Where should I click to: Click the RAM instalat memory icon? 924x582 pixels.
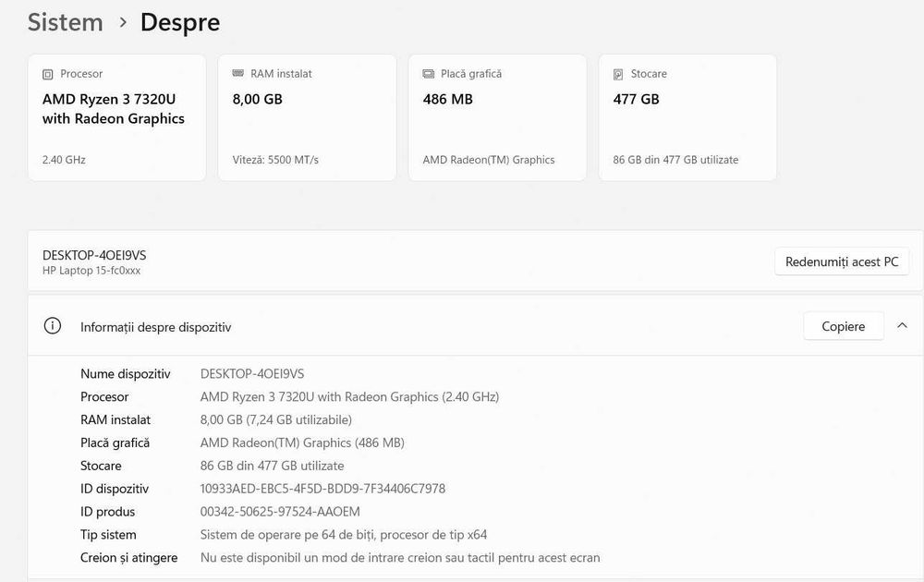coord(238,73)
